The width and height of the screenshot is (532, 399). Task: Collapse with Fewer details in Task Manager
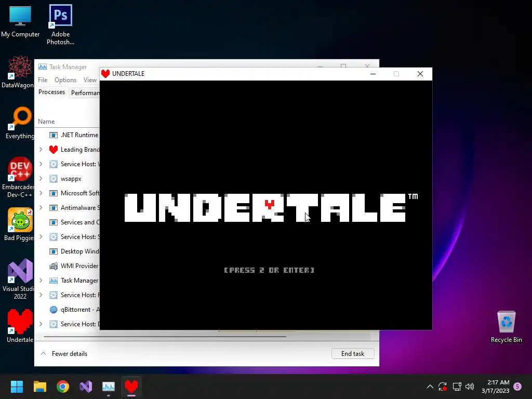[x=64, y=353]
